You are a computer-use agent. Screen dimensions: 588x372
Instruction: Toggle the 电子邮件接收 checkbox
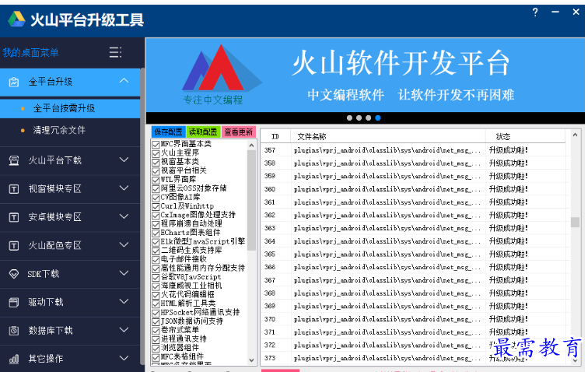[x=156, y=260]
